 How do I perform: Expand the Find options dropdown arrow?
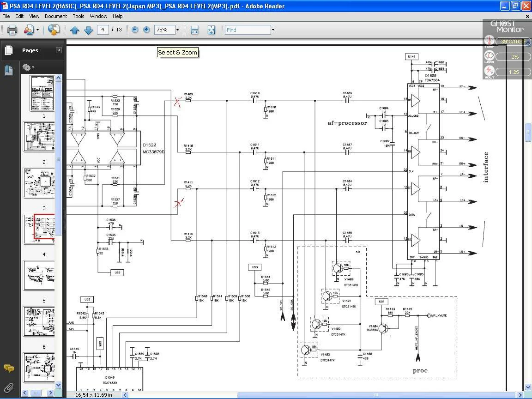273,30
